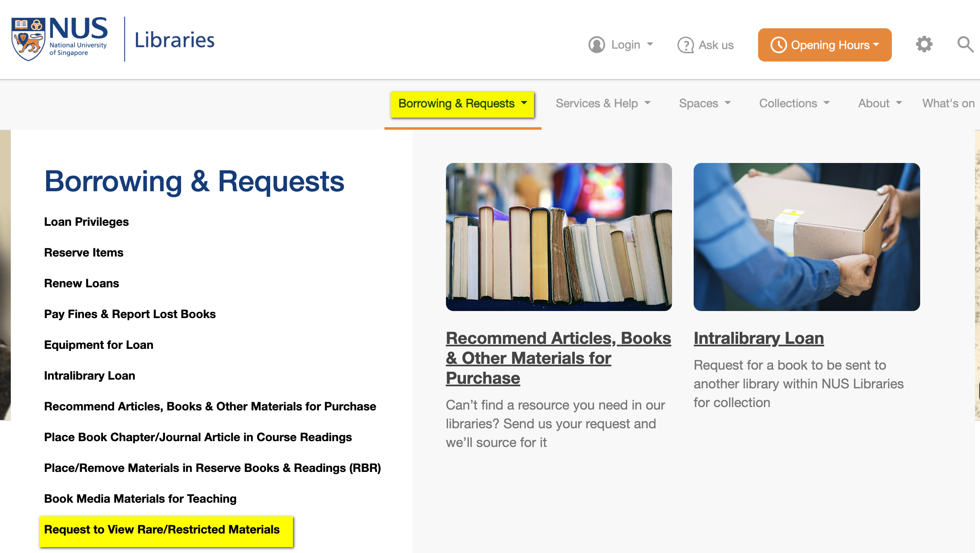Select Request to View Rare/Restricted Materials
This screenshot has height=553, width=980.
pos(162,529)
